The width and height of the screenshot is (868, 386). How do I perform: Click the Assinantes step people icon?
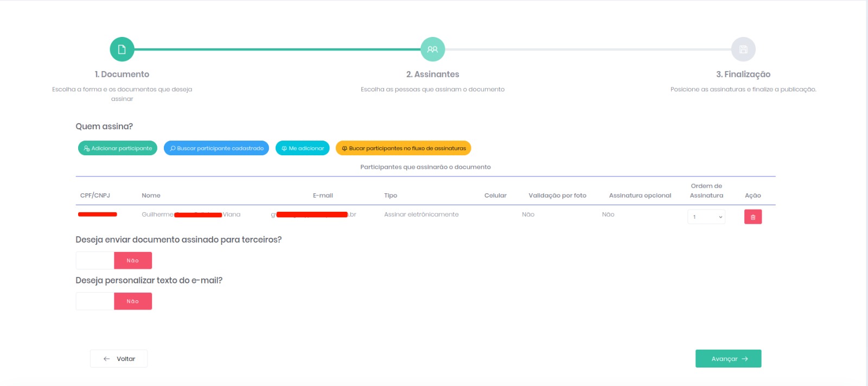432,49
